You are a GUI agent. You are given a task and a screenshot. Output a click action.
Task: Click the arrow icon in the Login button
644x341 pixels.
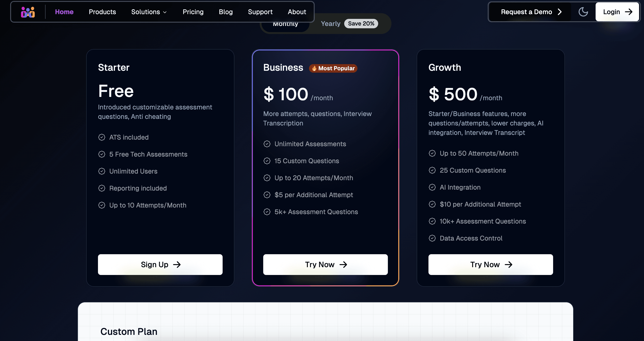tap(628, 12)
